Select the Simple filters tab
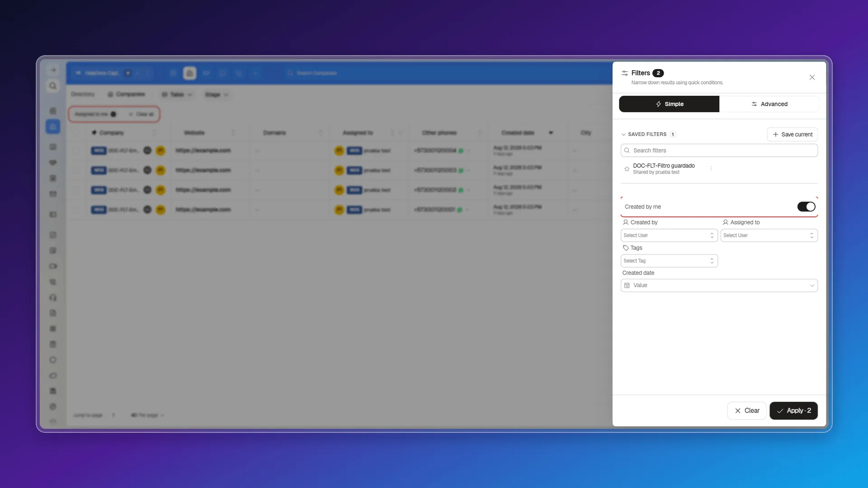The image size is (868, 488). pos(669,104)
